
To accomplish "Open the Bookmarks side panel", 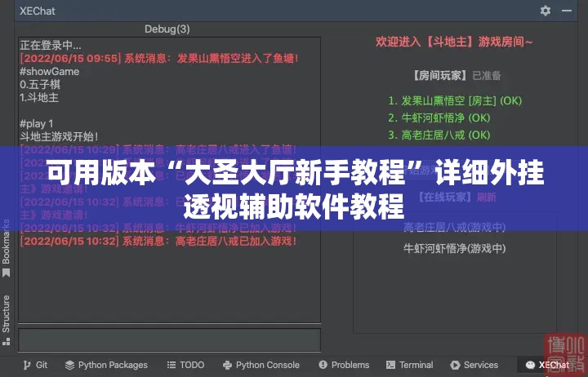I will (6, 248).
